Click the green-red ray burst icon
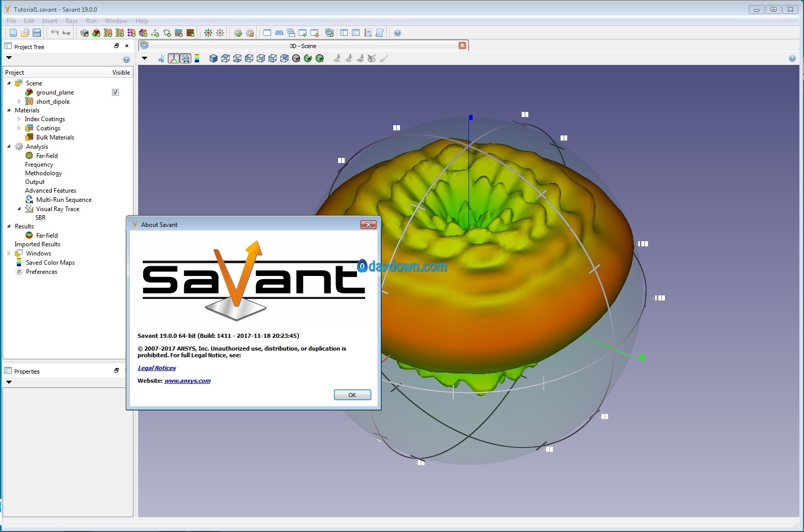 (x=208, y=33)
